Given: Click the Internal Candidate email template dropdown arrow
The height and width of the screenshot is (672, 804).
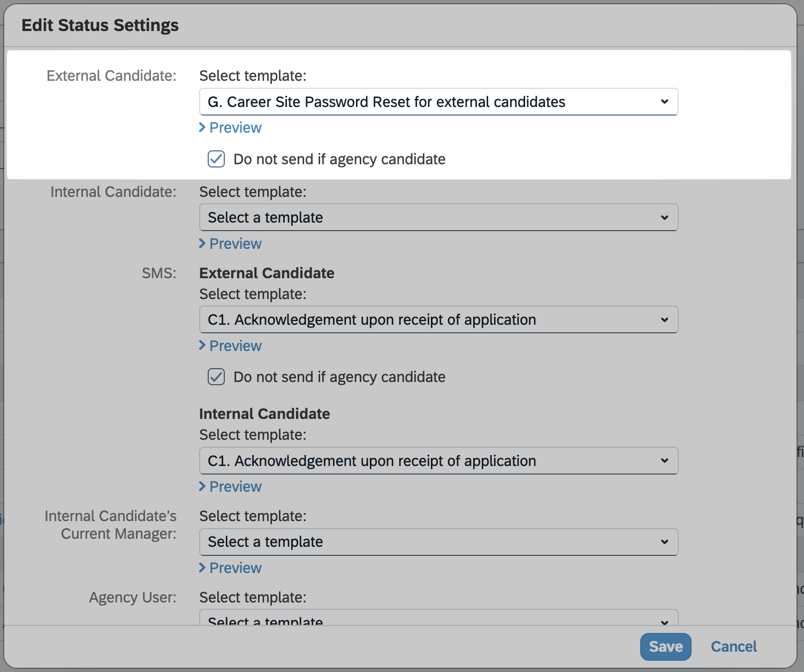Looking at the screenshot, I should (664, 218).
